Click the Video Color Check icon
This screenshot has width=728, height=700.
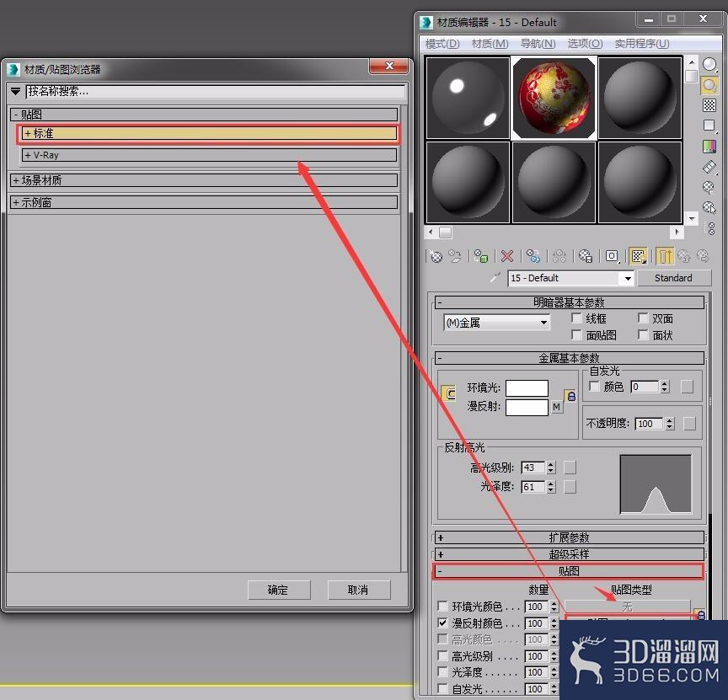[709, 147]
